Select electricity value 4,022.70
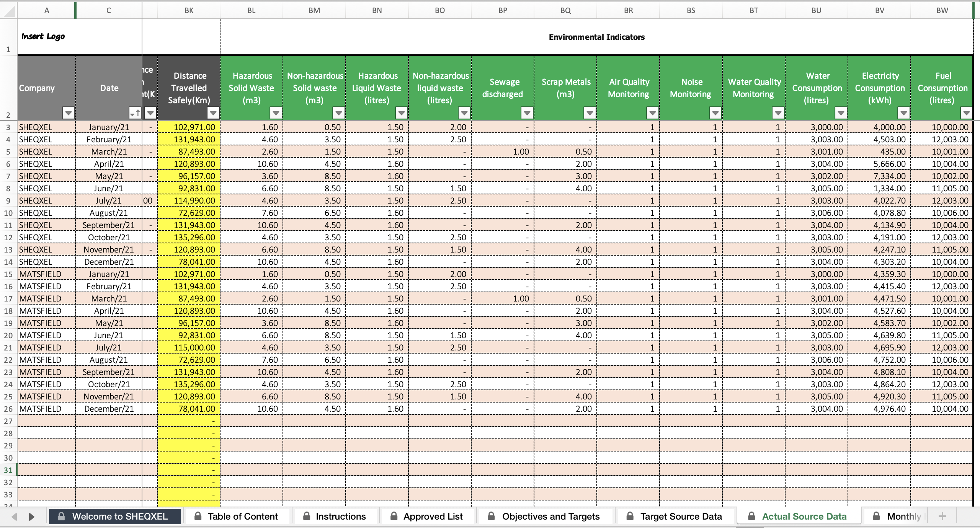 (879, 200)
